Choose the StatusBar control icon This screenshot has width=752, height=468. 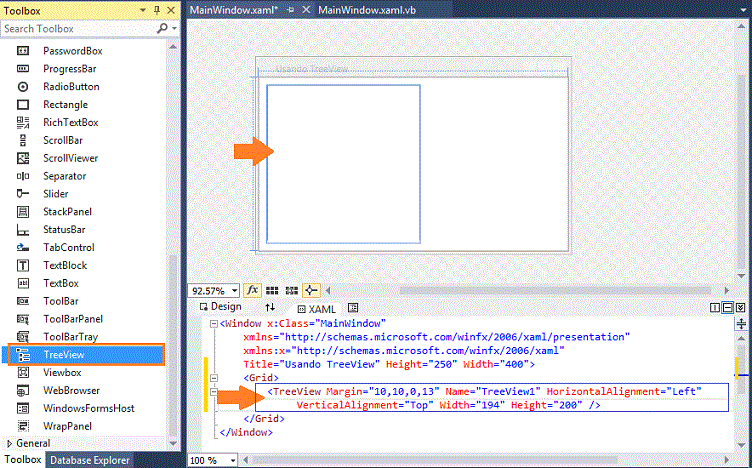pyautogui.click(x=23, y=230)
